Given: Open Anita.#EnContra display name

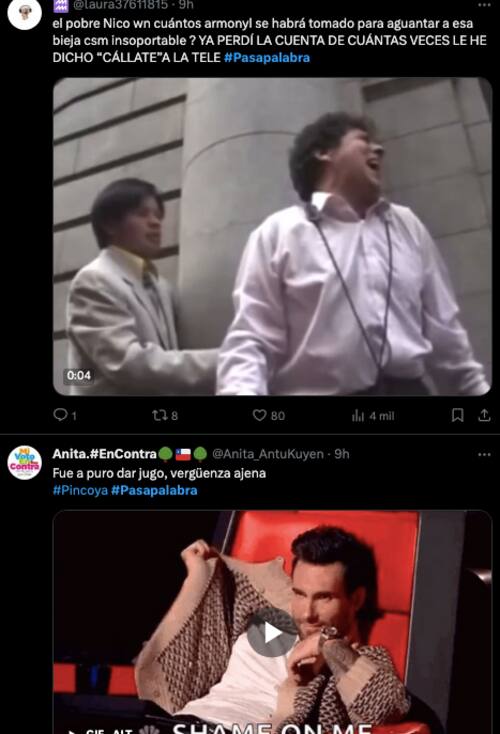Looking at the screenshot, I should [104, 454].
